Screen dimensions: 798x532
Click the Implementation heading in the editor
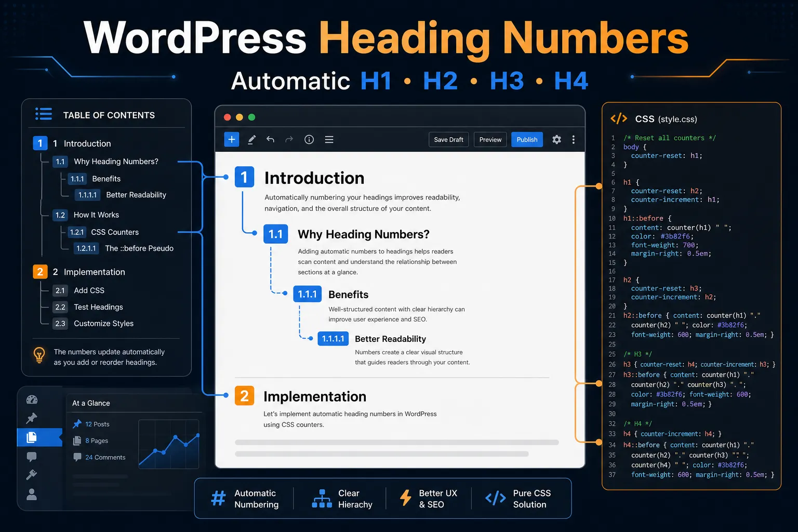point(315,396)
